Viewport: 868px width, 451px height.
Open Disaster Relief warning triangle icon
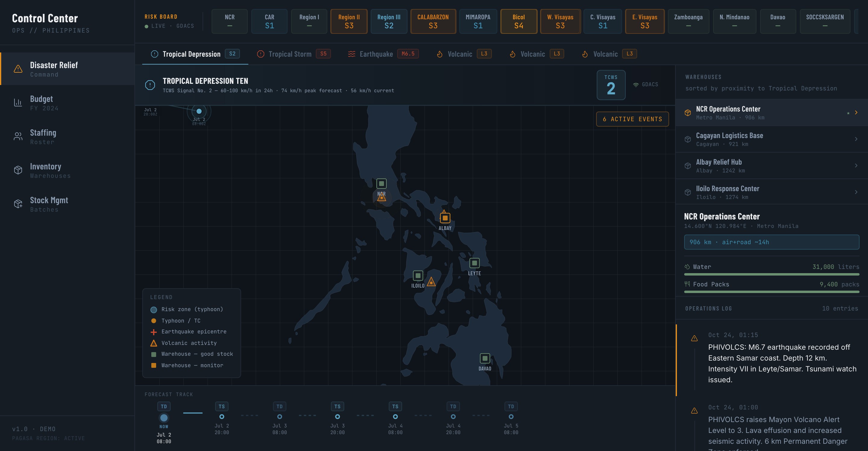click(x=18, y=69)
